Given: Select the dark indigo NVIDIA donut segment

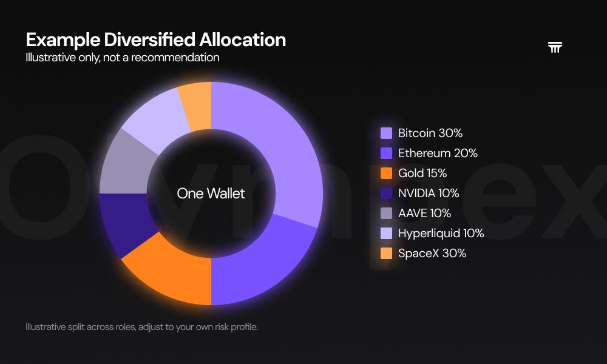Looking at the screenshot, I should click(x=124, y=223).
